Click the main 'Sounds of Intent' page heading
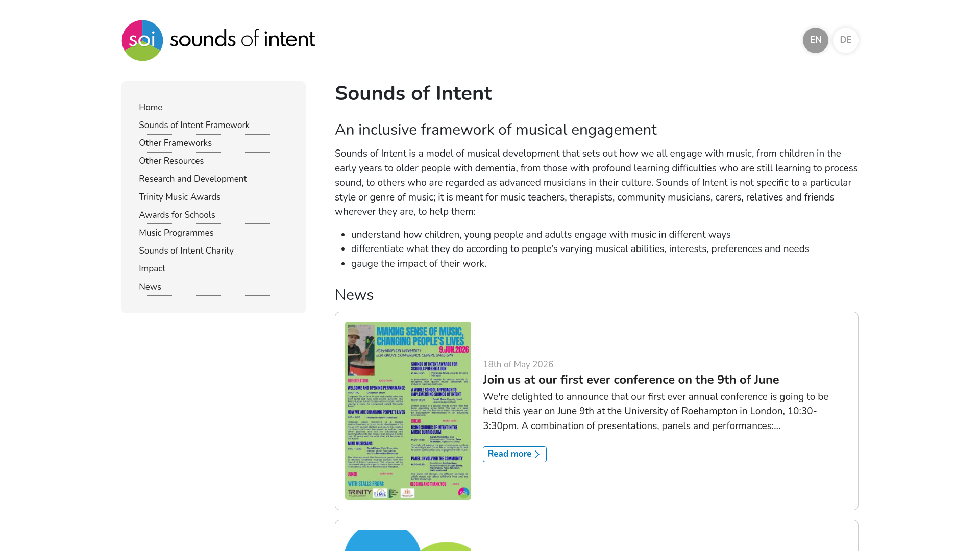This screenshot has height=551, width=980. [413, 93]
